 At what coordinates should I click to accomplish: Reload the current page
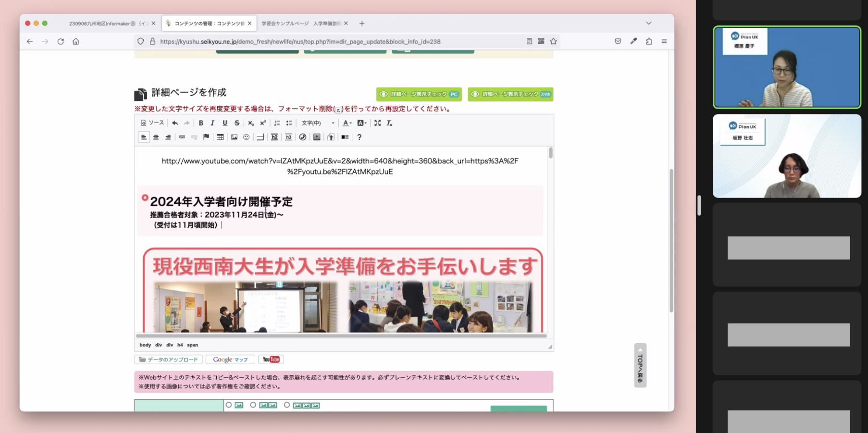(61, 41)
